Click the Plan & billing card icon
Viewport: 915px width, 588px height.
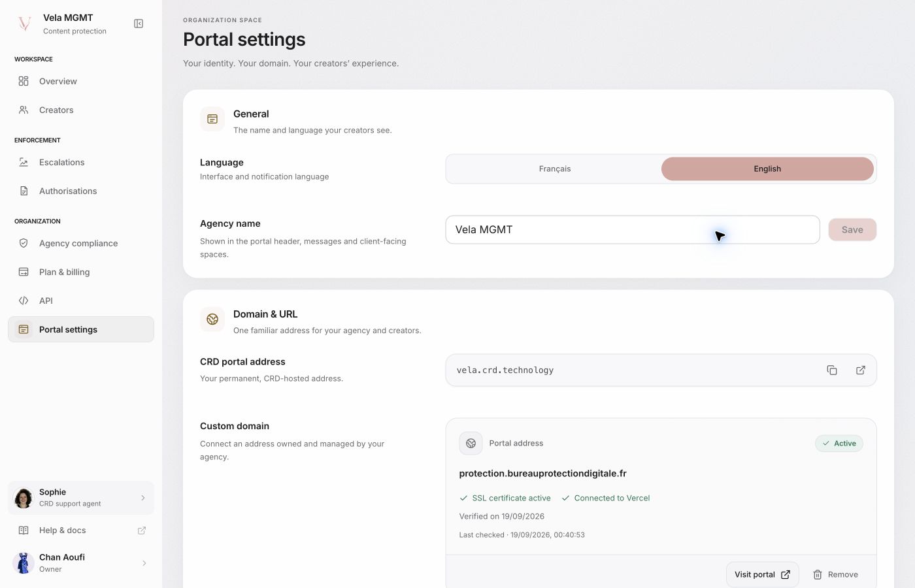(x=24, y=272)
